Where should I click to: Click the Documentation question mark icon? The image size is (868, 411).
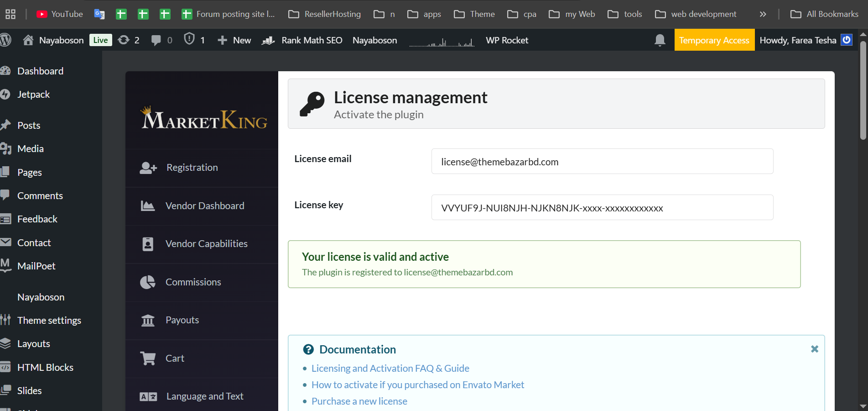(308, 349)
